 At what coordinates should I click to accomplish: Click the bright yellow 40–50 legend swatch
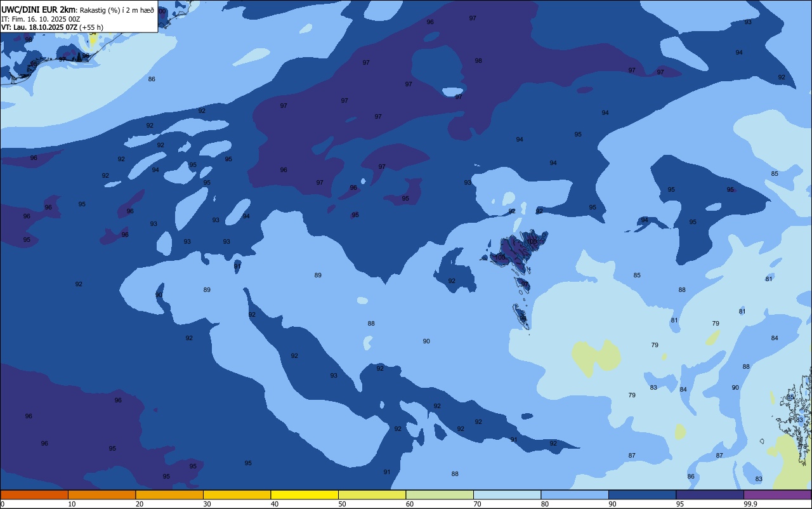point(304,494)
